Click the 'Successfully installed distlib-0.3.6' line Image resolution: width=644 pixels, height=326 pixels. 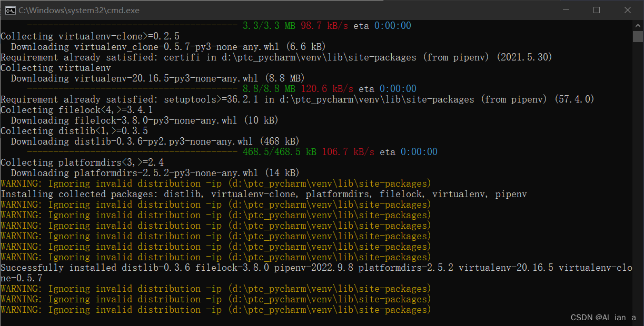[x=316, y=268]
